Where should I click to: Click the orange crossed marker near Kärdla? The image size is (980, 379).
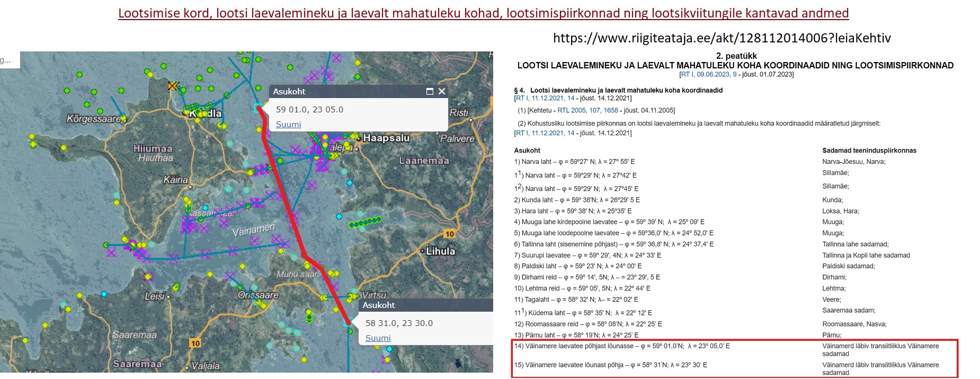[173, 85]
